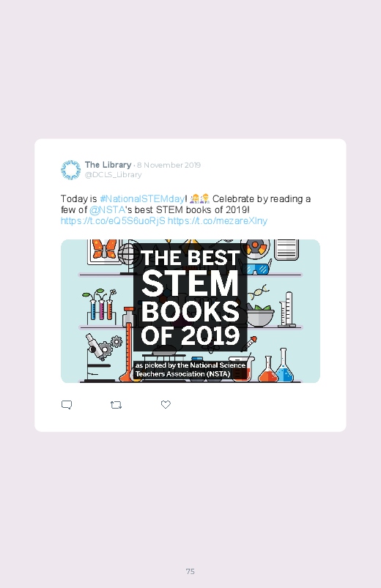Open the @NSTA mention
The width and height of the screenshot is (381, 588).
[x=108, y=209]
